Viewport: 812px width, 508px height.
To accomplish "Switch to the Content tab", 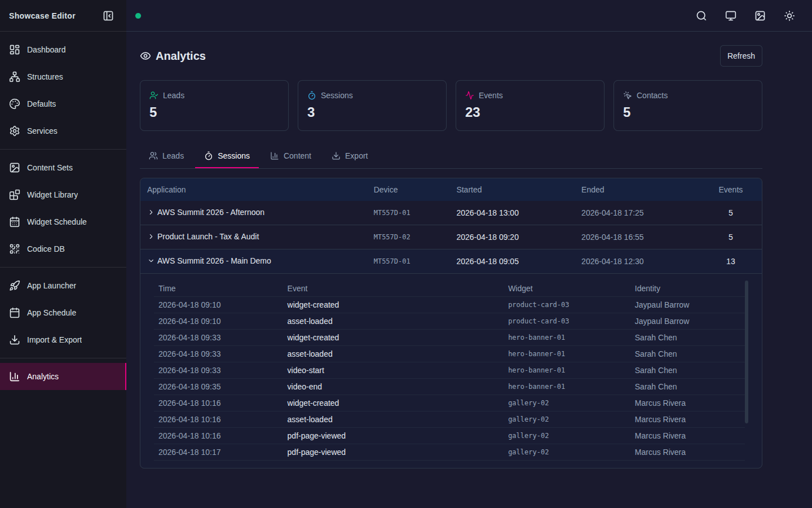I will pyautogui.click(x=290, y=156).
